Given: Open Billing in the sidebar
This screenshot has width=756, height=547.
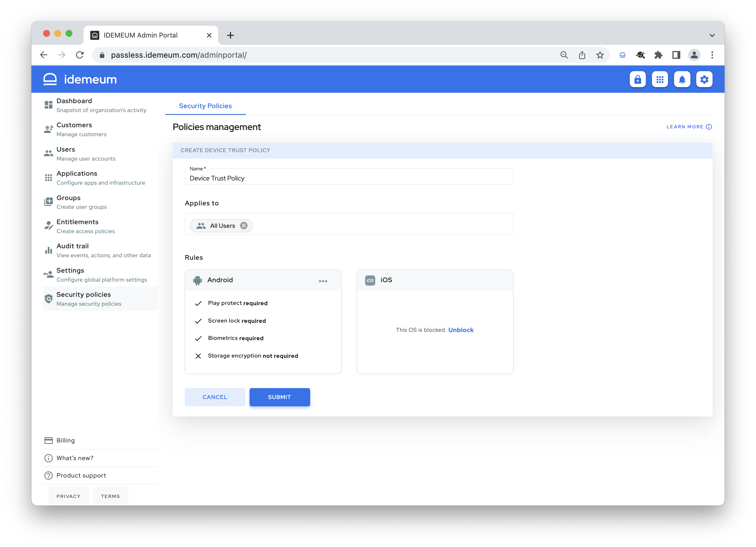Looking at the screenshot, I should (x=100, y=441).
